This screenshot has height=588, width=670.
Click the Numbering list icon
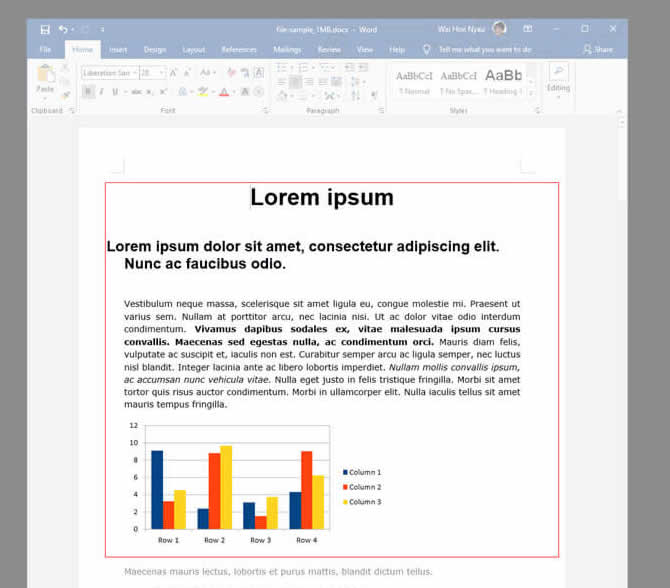click(x=304, y=68)
